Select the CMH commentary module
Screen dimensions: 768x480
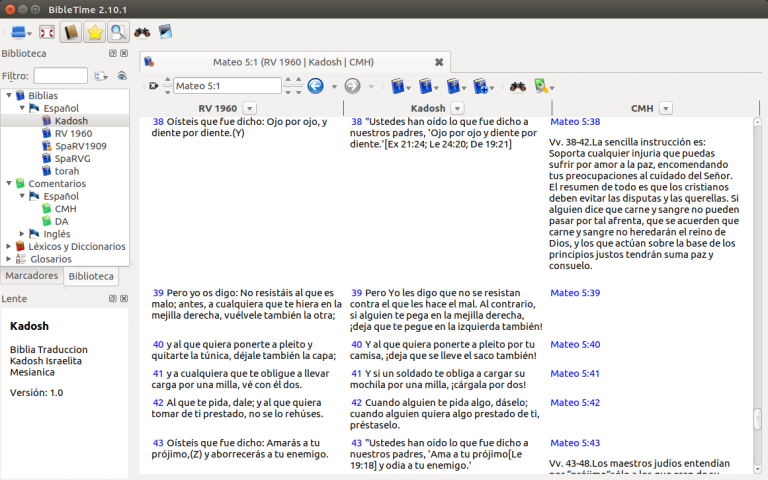click(x=65, y=209)
